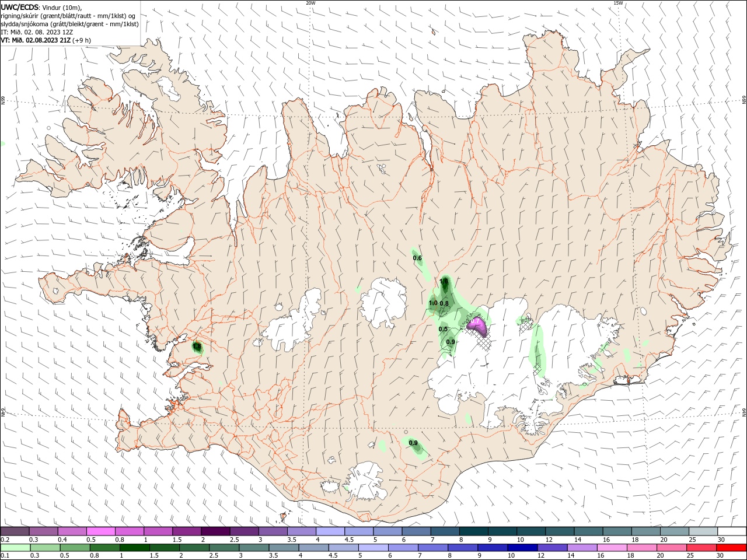The height and width of the screenshot is (560, 747).
Task: Click the '0.8' precipitation value on the map
Action: 444,303
